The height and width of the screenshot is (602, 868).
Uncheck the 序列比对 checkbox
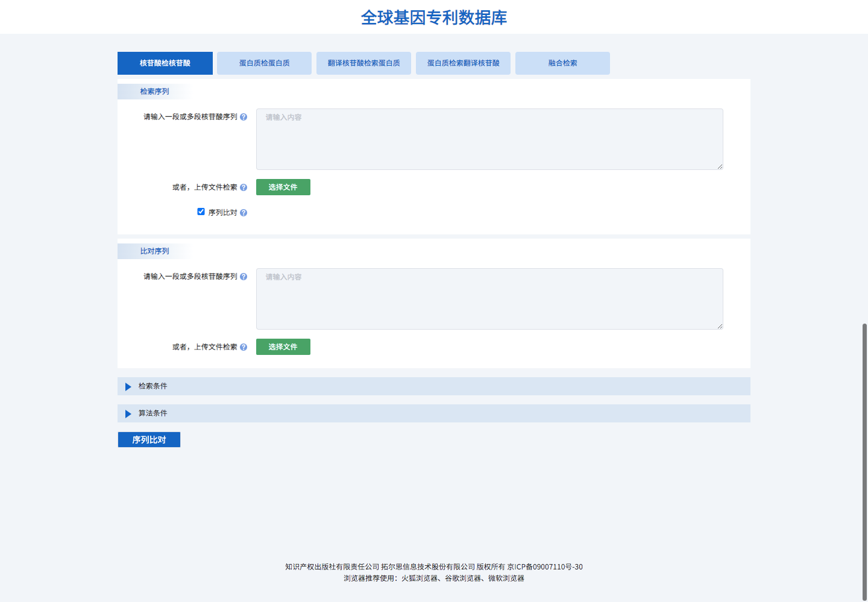point(201,212)
